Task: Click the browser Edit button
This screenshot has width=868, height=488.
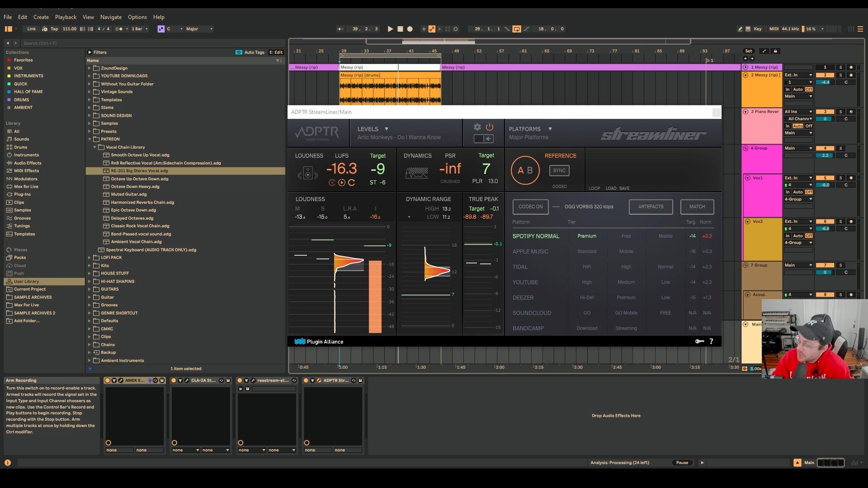Action: [x=276, y=52]
